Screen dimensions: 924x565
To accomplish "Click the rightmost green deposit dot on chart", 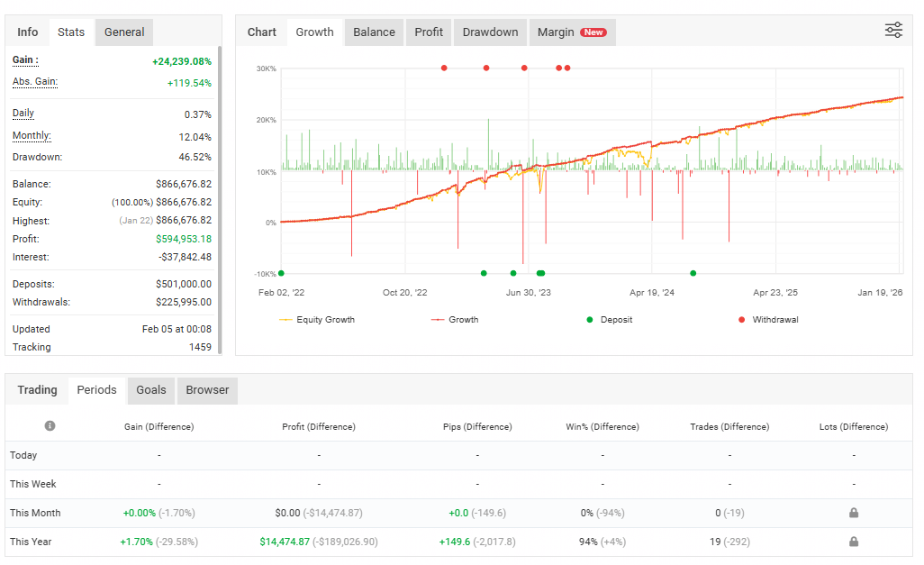I will click(693, 273).
